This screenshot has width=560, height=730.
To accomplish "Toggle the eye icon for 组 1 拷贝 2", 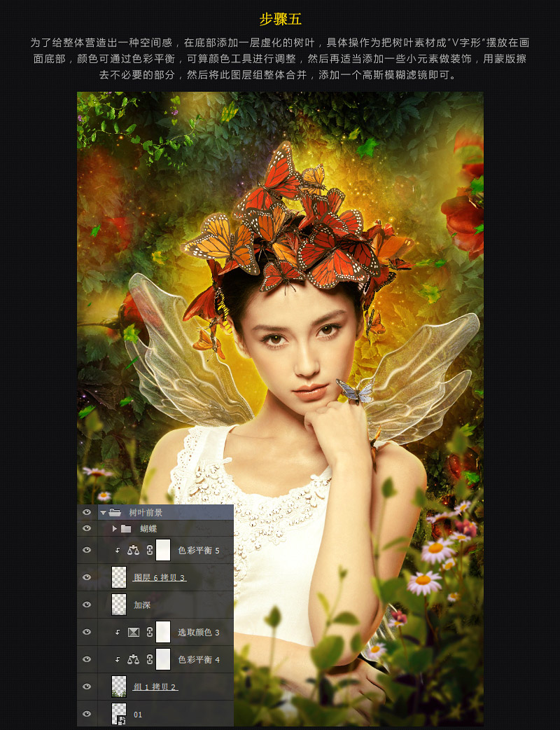I will coord(87,687).
